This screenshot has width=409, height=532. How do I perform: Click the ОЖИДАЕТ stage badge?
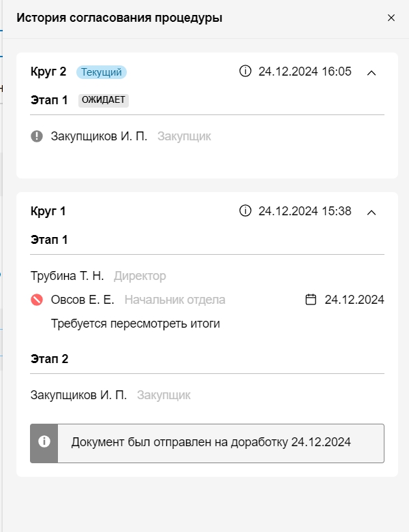tap(104, 100)
